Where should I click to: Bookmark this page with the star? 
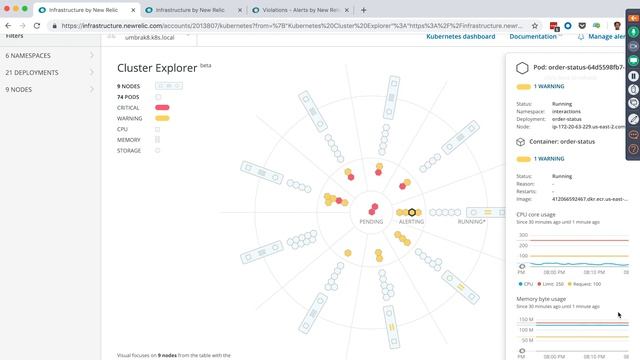pos(535,26)
